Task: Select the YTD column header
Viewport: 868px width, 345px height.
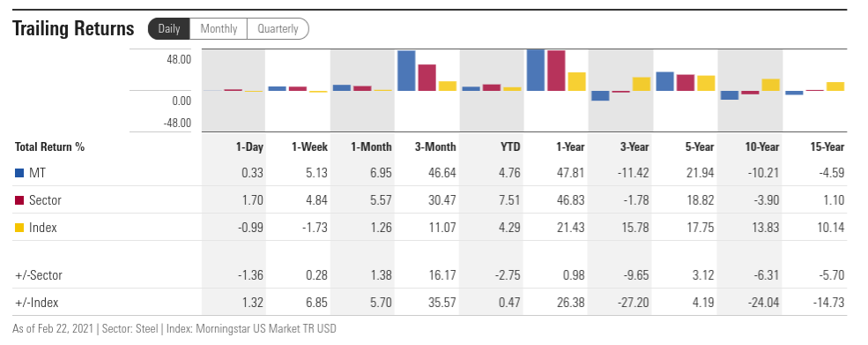Action: (510, 147)
